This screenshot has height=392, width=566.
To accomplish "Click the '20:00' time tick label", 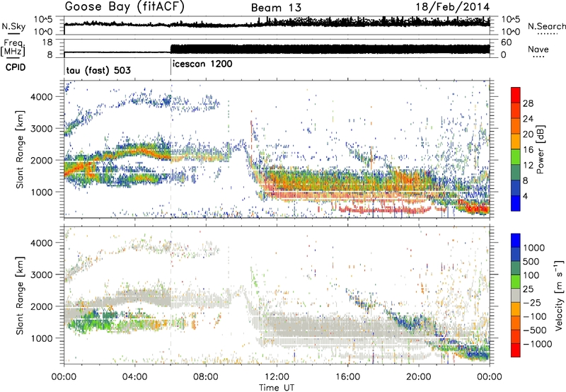I will coord(418,377).
